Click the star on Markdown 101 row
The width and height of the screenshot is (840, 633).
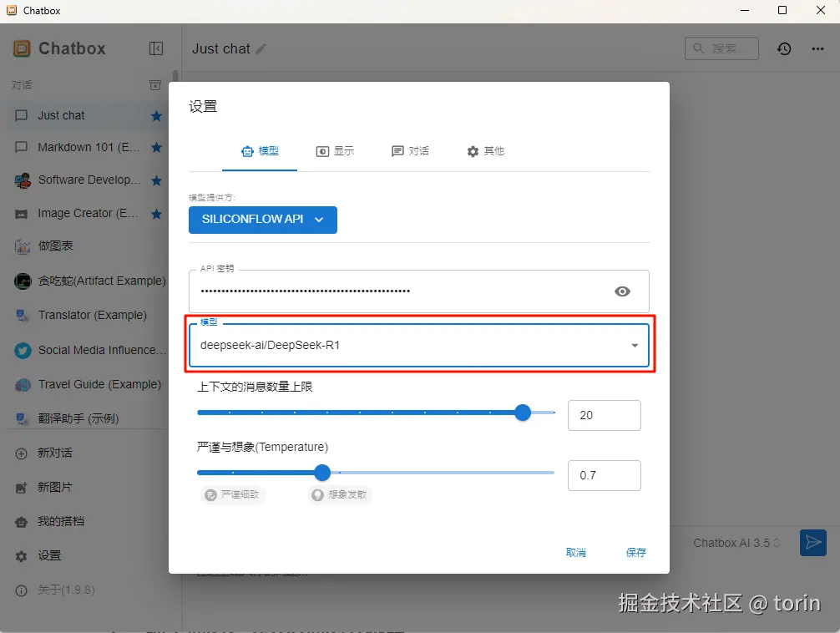156,147
